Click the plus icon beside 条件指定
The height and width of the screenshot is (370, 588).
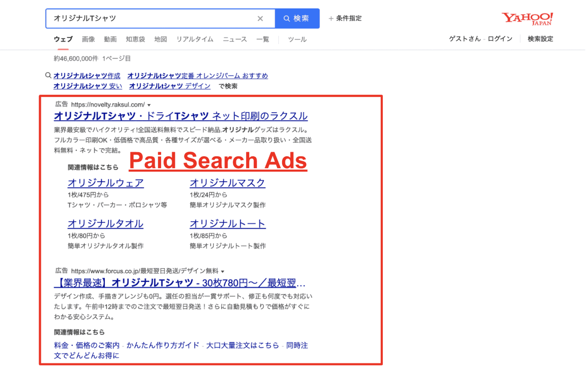(330, 18)
